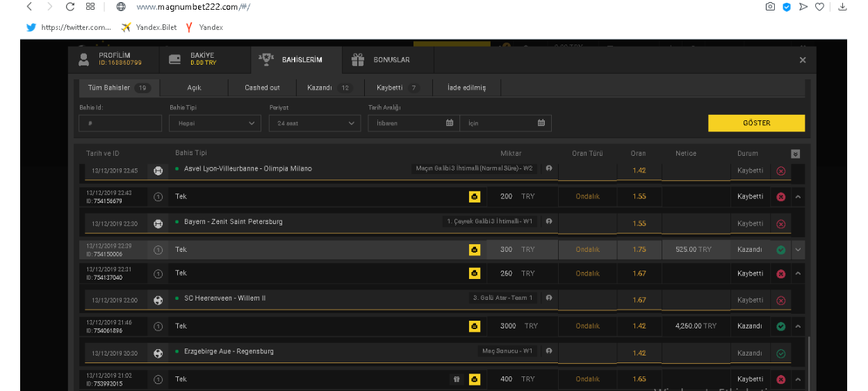This screenshot has height=391, width=868.
Task: Click the basketball icon beside Bayern - Zenit
Action: [x=158, y=223]
